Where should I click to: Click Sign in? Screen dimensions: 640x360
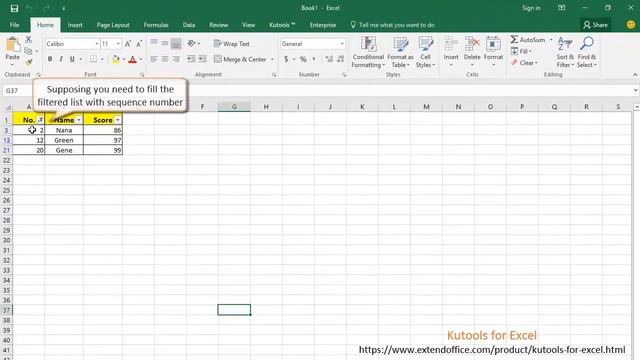tap(531, 8)
